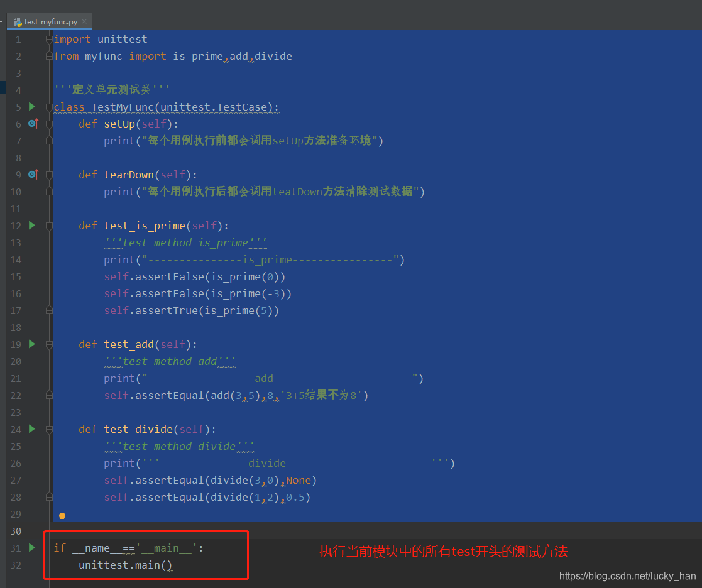This screenshot has height=588, width=702.
Task: Collapse the import block fold marker on line 1
Action: tap(49, 40)
